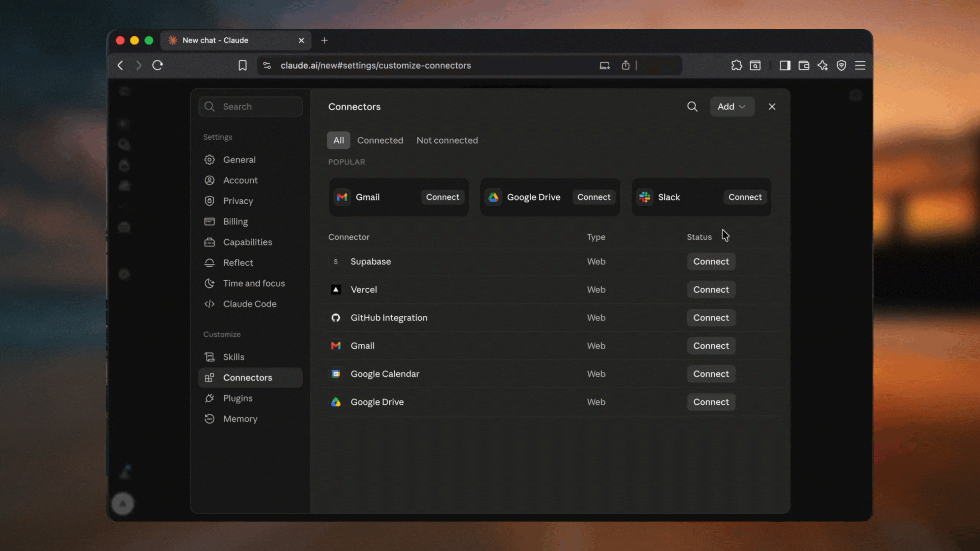Connect the GitHub Integration connector
980x551 pixels.
(x=711, y=318)
